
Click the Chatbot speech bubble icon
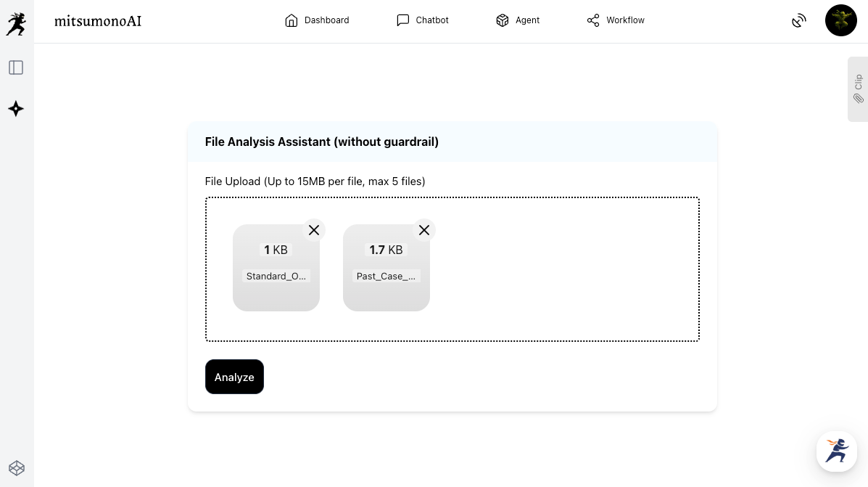(403, 20)
